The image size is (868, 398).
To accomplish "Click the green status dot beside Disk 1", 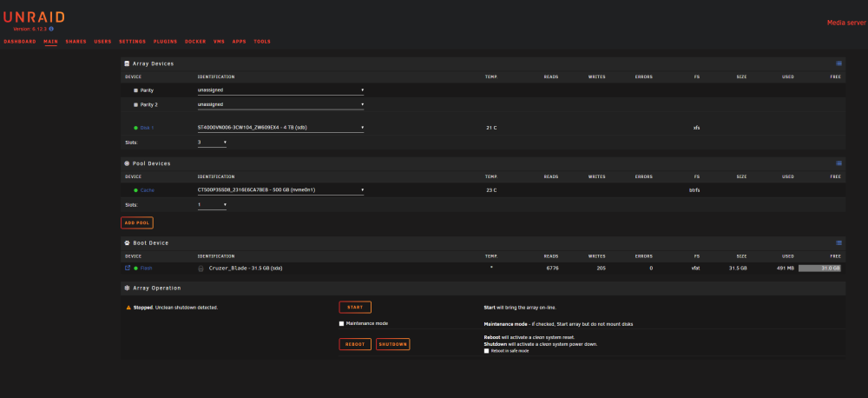I will click(135, 128).
